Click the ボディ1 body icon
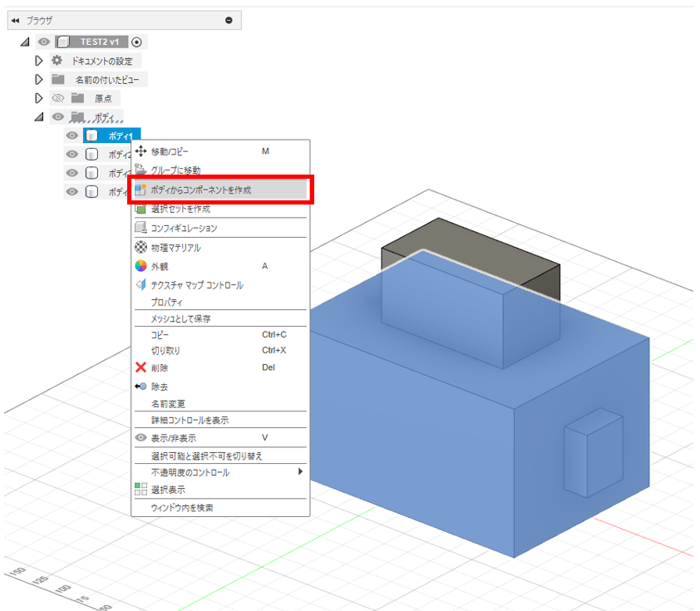Viewport: 700px width, 611px height. [x=91, y=136]
